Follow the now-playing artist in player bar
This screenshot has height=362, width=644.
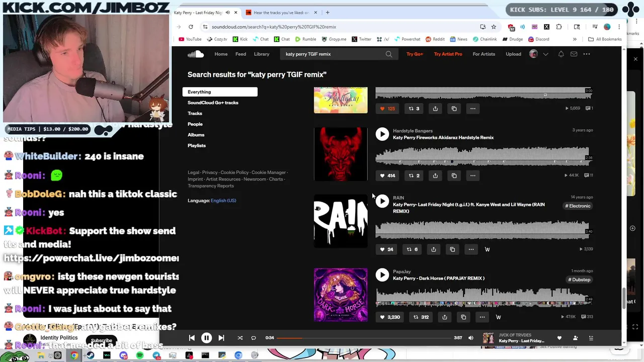click(575, 338)
